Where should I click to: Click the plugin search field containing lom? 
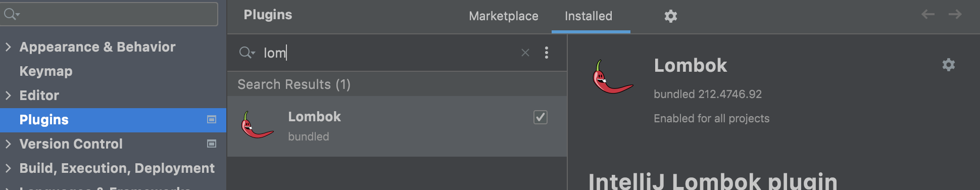(x=389, y=53)
